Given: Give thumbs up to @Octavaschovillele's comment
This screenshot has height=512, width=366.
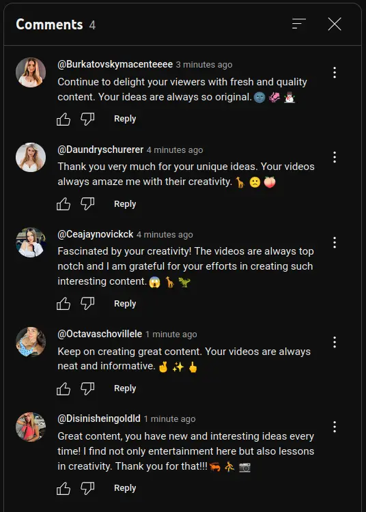Looking at the screenshot, I should pos(63,389).
